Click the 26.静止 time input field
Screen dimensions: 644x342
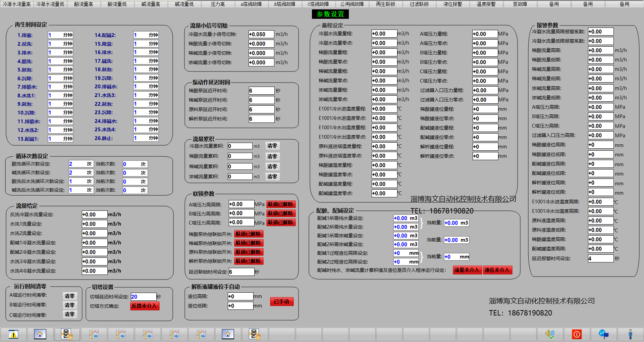pos(146,138)
